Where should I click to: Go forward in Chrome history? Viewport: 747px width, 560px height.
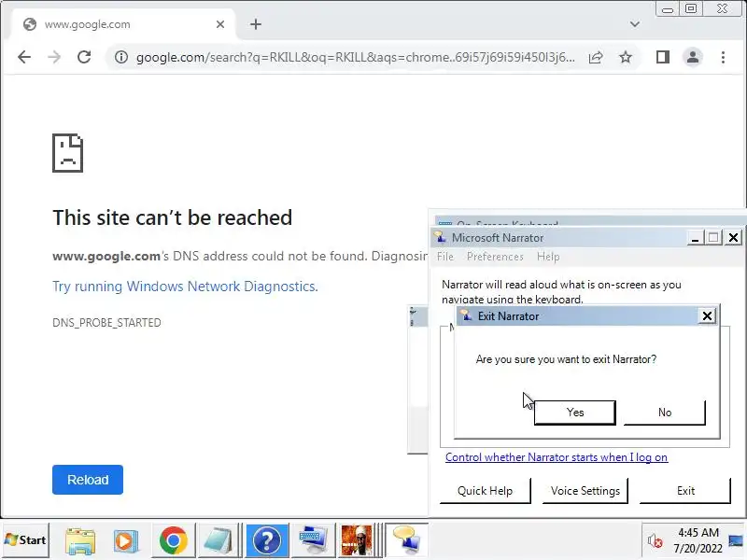(54, 57)
